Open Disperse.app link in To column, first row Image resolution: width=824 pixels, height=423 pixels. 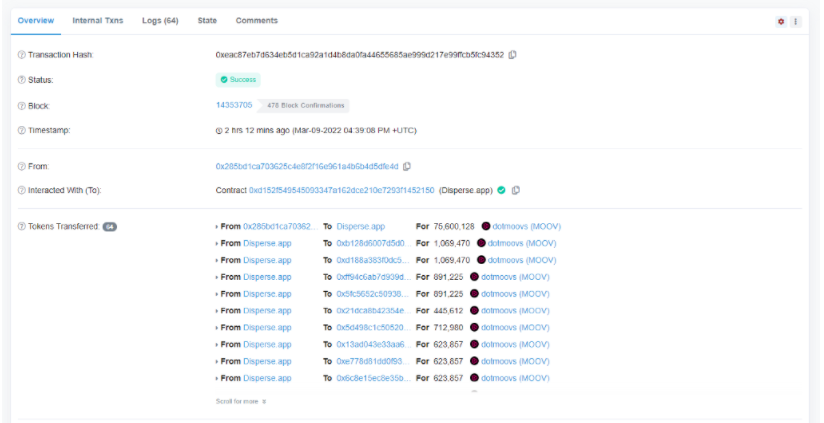coord(360,226)
